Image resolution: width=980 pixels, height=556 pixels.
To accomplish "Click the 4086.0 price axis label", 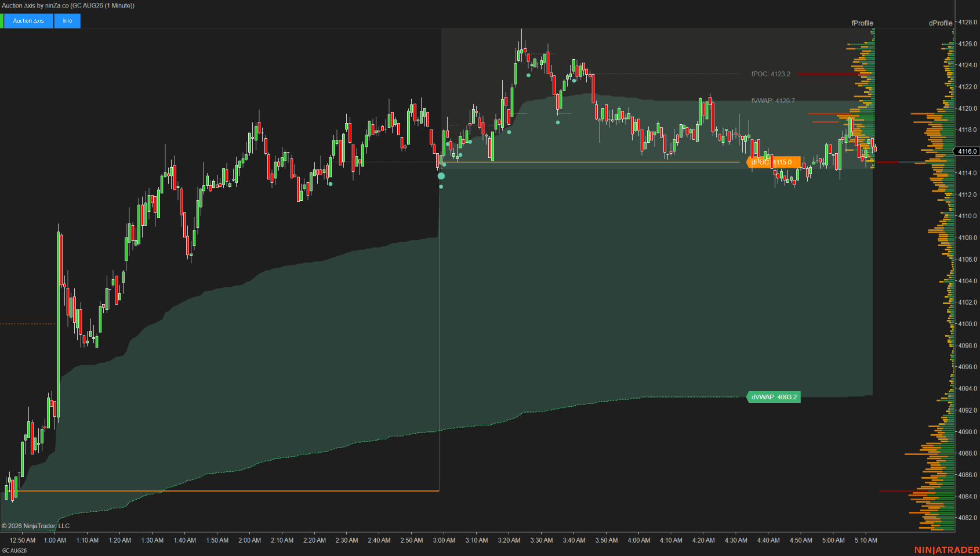I will coord(968,475).
